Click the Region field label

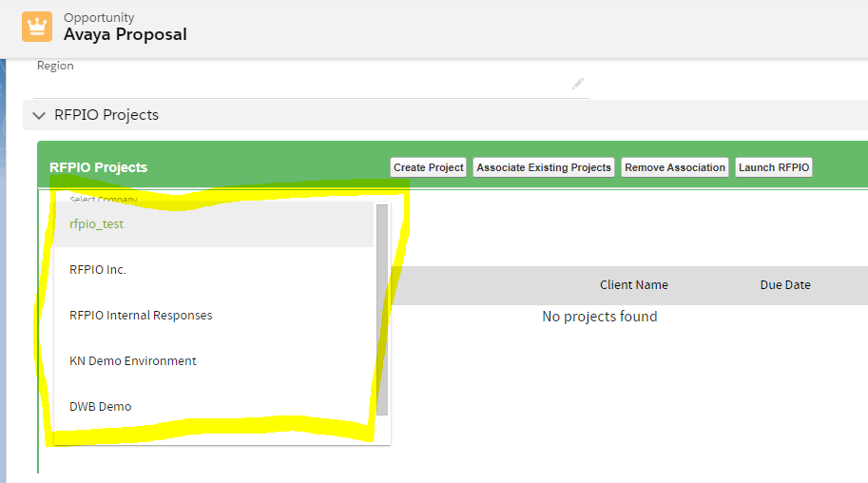[55, 66]
